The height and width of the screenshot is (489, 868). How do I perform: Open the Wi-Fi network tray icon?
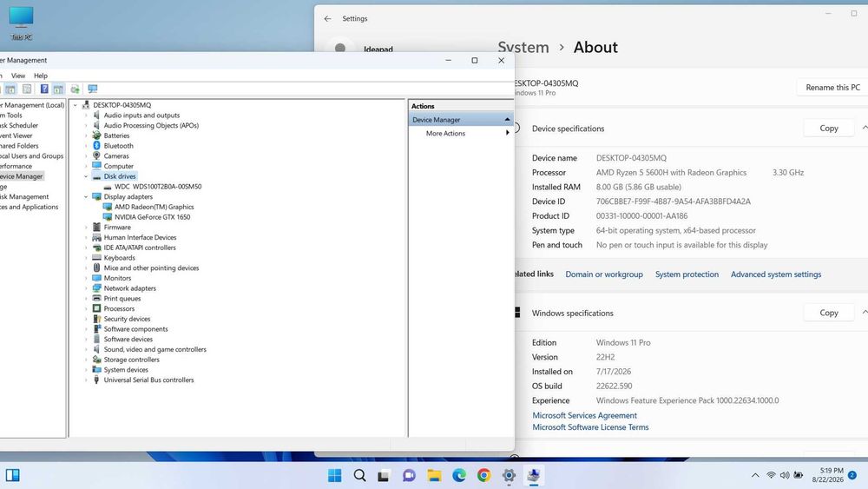771,475
